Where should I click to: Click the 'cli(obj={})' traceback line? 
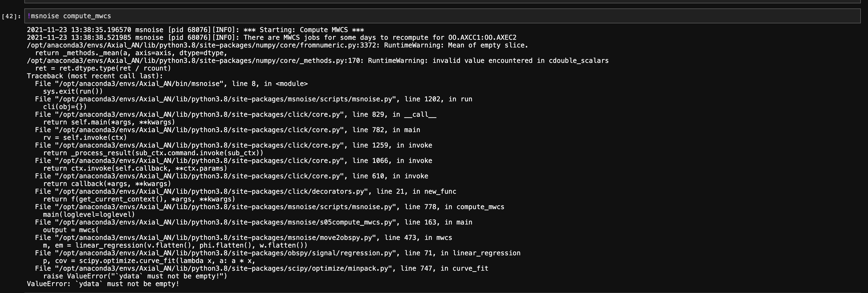65,107
